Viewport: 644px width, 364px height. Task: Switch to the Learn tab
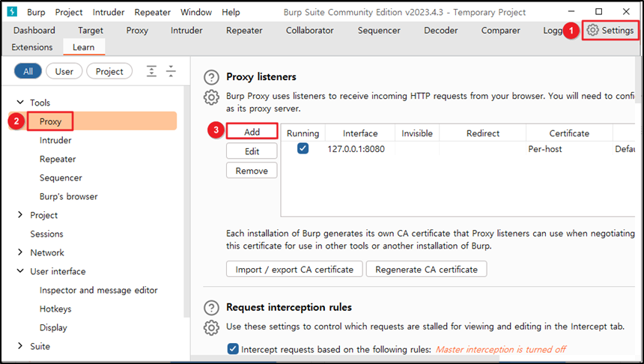coord(84,47)
